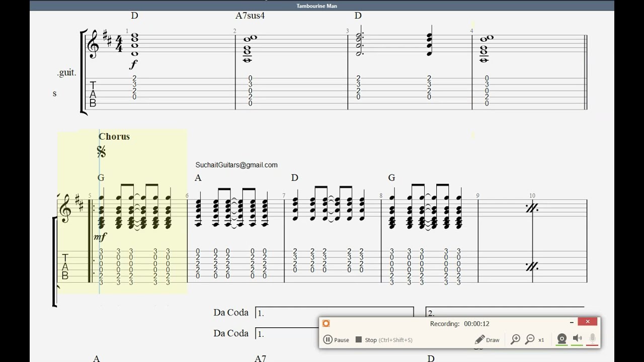
Task: Click the x1 zoom level label
Action: [x=541, y=340]
